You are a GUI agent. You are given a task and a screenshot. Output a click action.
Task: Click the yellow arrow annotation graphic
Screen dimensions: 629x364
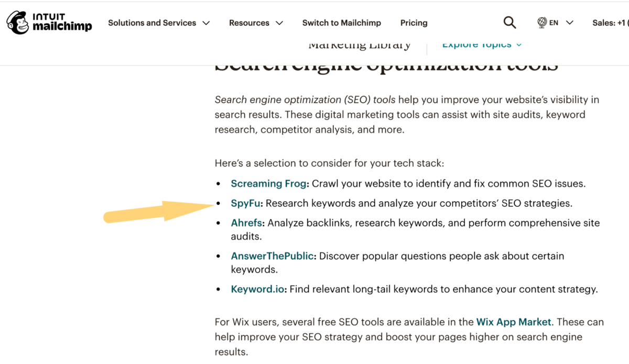pyautogui.click(x=157, y=211)
